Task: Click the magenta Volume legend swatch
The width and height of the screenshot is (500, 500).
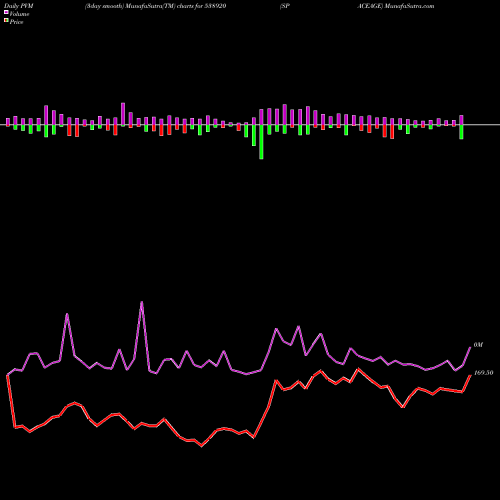Action: (6, 13)
